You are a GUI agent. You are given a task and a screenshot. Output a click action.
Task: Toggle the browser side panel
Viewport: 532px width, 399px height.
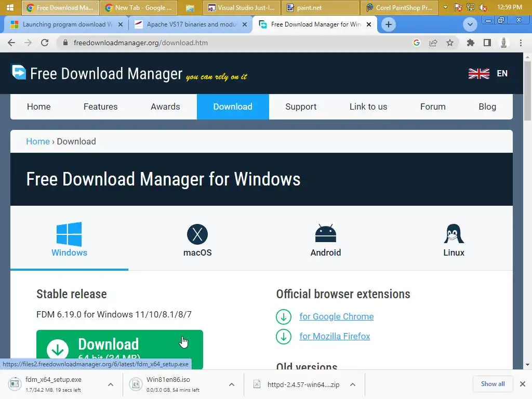[487, 43]
